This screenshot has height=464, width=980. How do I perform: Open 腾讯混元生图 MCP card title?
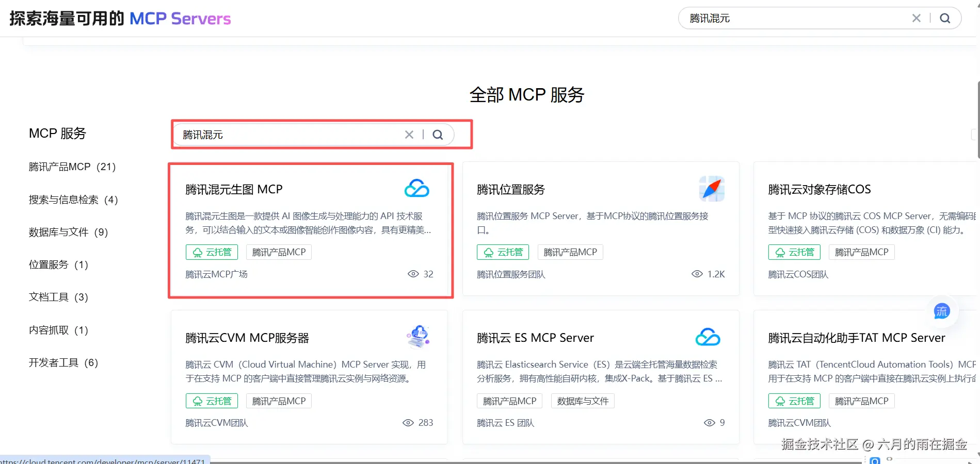(x=234, y=189)
